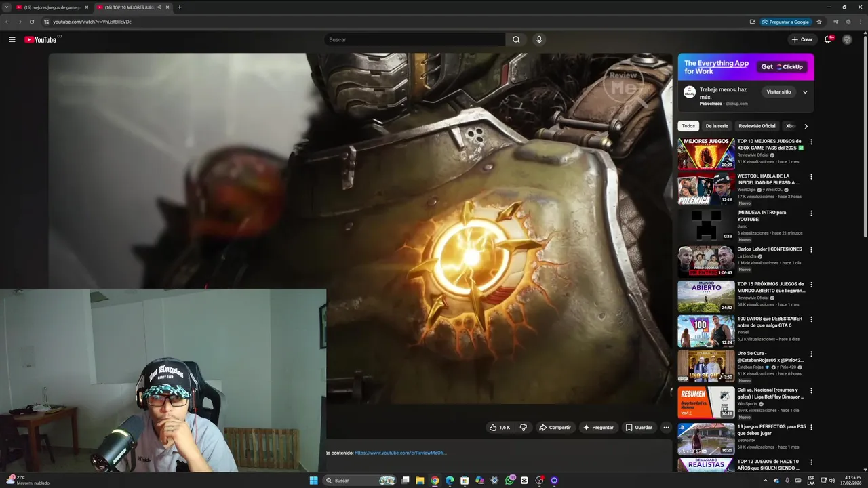Viewport: 868px width, 488px height.
Task: Open the weather widget showing 21°C
Action: click(x=27, y=481)
